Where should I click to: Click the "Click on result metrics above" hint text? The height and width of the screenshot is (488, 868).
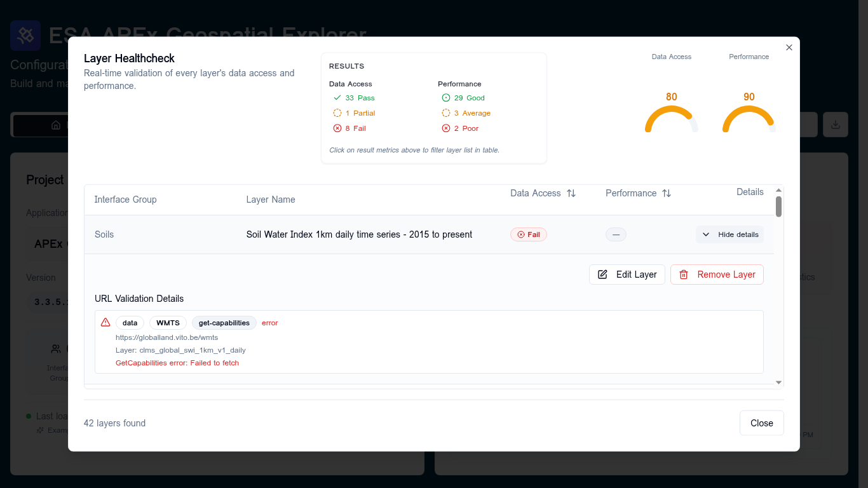tap(414, 150)
